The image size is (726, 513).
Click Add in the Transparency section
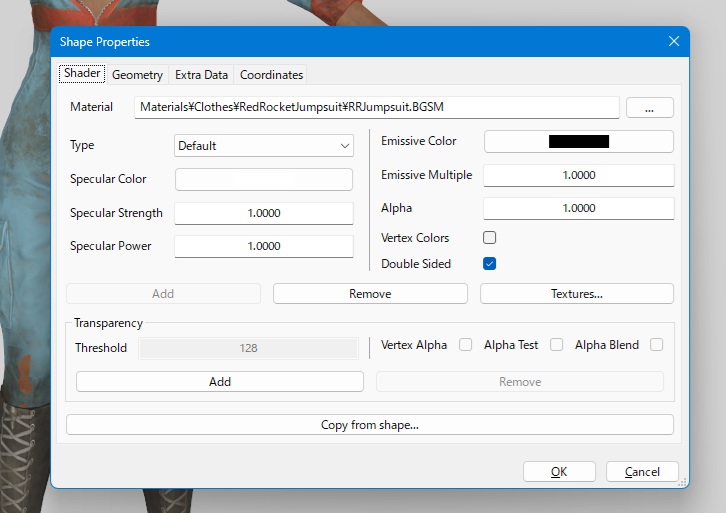[x=220, y=382]
